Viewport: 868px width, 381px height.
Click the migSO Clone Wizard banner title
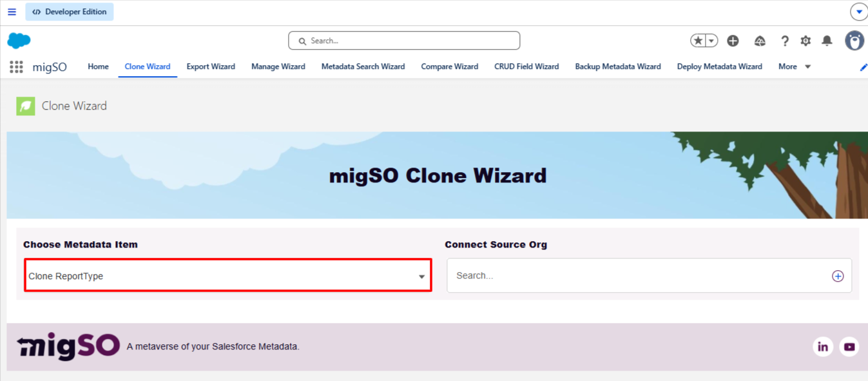[x=438, y=175]
